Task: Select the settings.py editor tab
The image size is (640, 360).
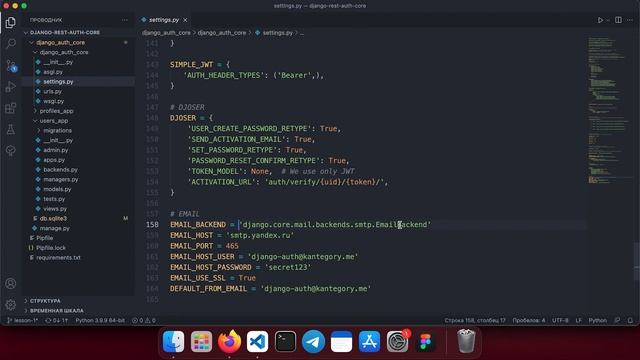Action: click(164, 20)
